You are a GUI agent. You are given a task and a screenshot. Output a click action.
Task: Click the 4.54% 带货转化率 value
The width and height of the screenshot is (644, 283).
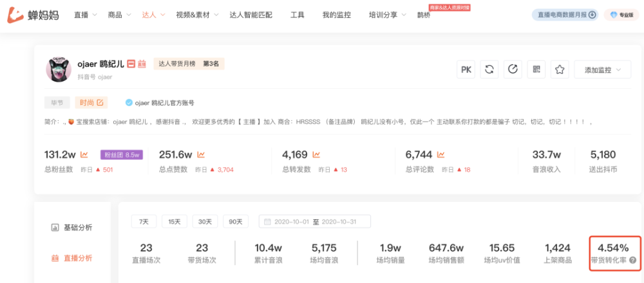(613, 248)
